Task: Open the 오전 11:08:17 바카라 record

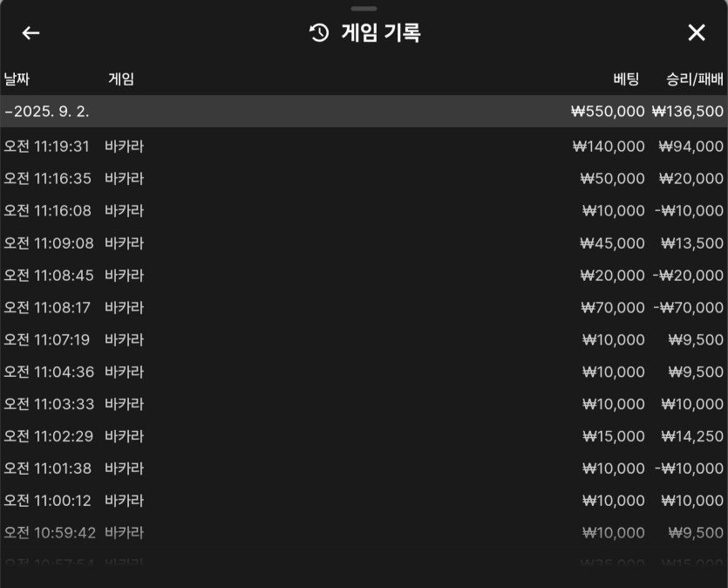Action: [364, 307]
